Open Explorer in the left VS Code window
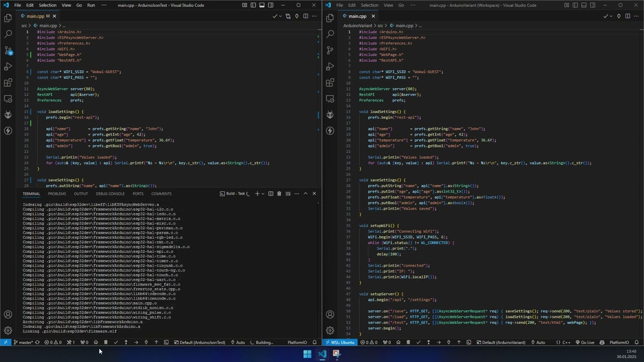 (8, 18)
